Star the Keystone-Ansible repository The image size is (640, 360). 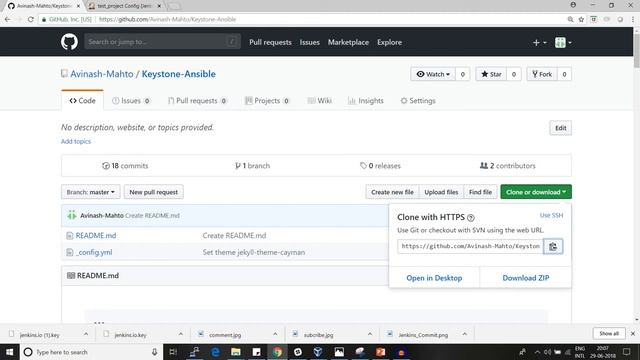(x=491, y=74)
